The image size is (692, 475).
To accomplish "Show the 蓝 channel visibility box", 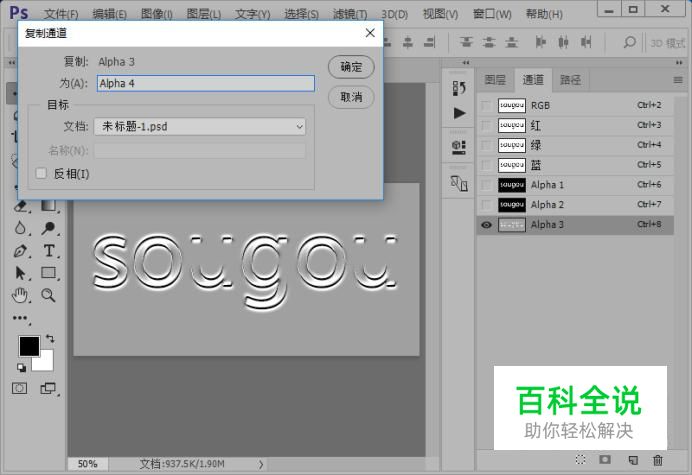I will click(x=486, y=165).
